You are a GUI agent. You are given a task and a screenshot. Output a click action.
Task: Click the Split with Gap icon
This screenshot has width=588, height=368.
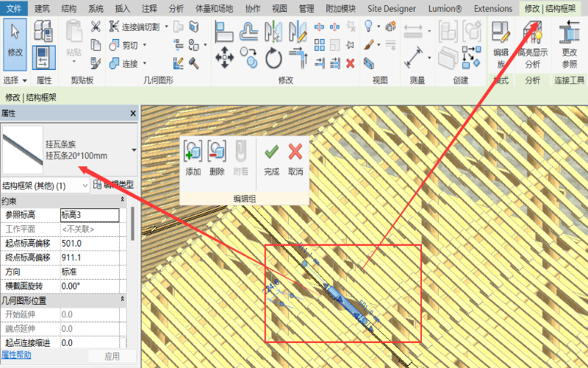click(x=334, y=26)
